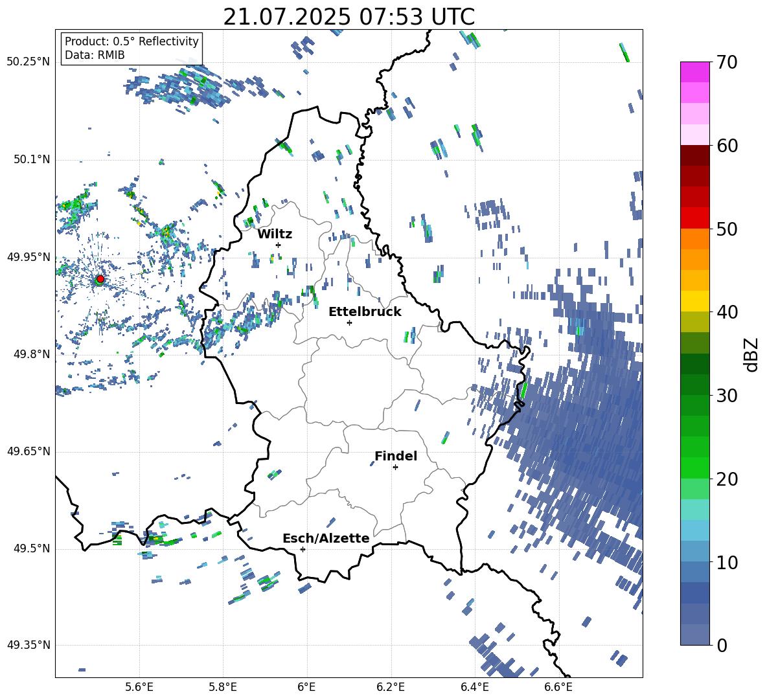Click the yellow 40 dBZ colorbar band
This screenshot has width=767, height=700.
tap(694, 301)
